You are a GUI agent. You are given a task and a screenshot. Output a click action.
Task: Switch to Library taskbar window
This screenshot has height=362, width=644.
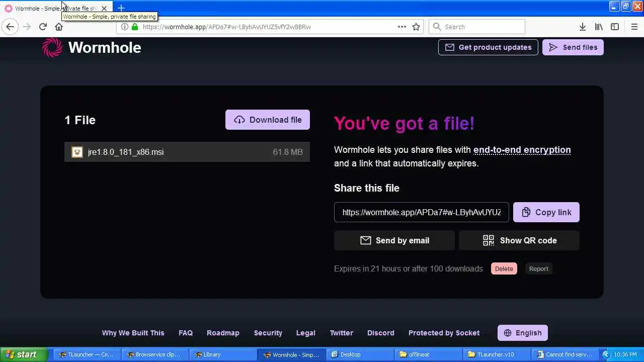coord(222,354)
